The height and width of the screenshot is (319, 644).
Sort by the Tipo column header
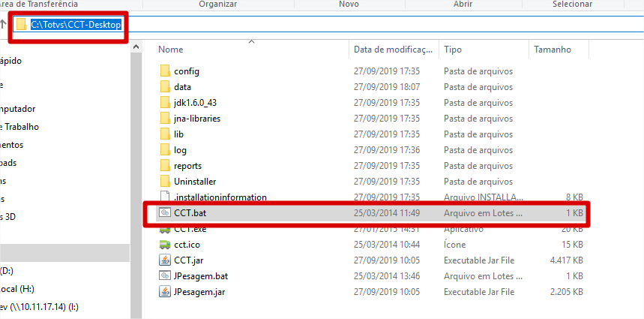(453, 50)
